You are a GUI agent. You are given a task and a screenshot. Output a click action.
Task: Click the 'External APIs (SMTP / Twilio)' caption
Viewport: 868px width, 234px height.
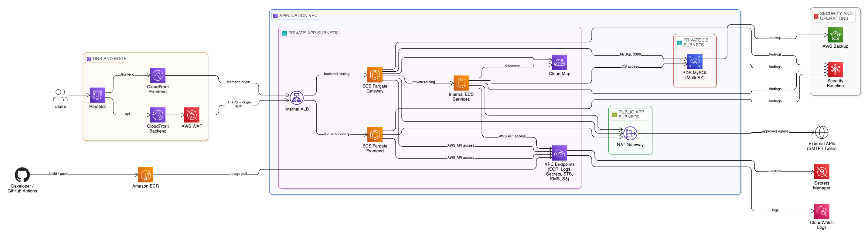822,146
